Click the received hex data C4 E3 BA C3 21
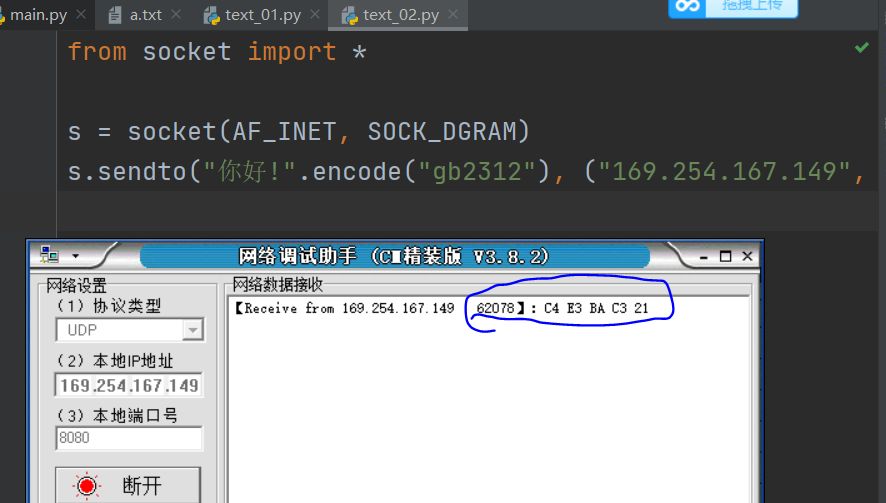The height and width of the screenshot is (503, 886). tap(596, 309)
